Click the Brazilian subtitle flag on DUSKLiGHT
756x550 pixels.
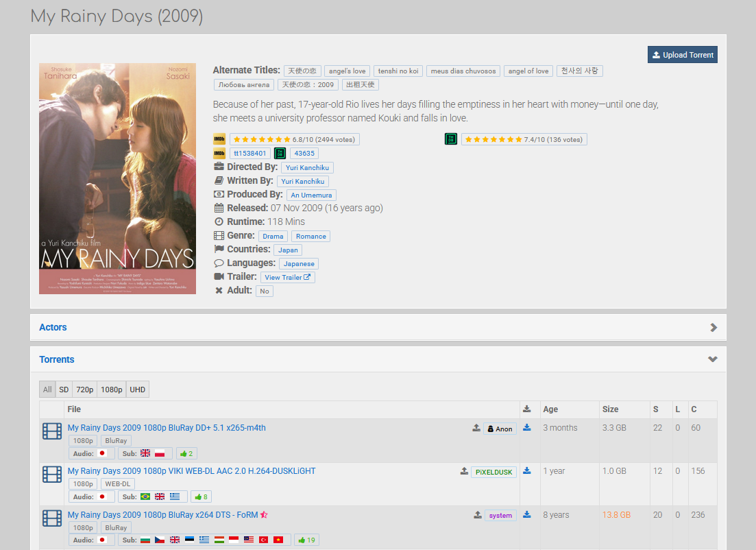point(145,497)
